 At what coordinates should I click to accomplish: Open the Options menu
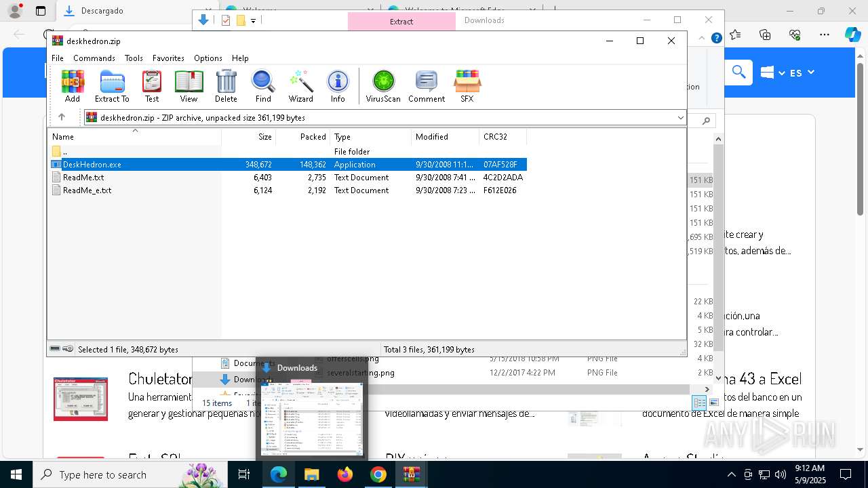click(x=208, y=58)
